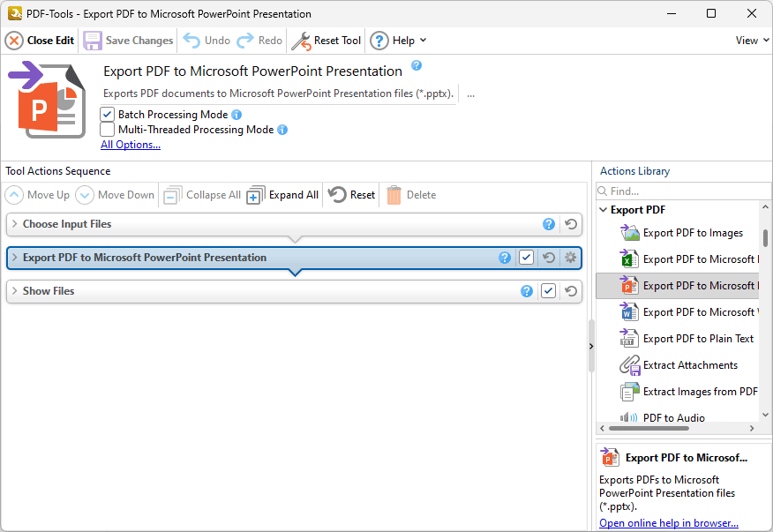Click the Batch Processing Mode info icon
Image resolution: width=773 pixels, height=532 pixels.
pos(236,115)
